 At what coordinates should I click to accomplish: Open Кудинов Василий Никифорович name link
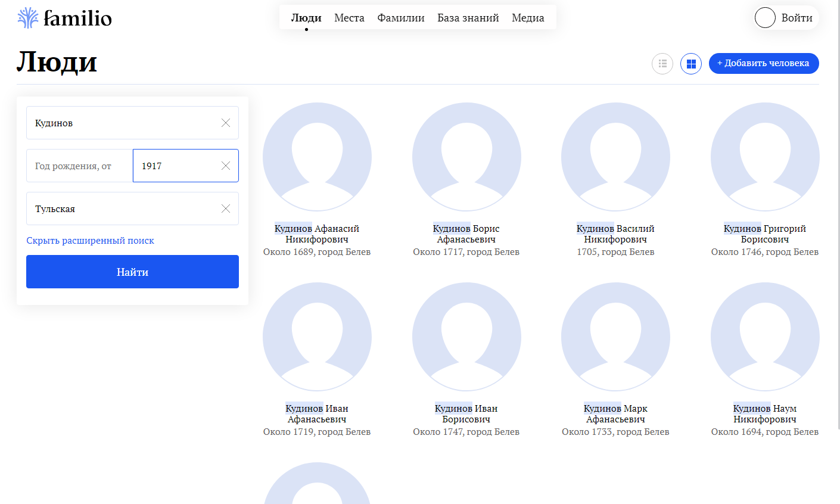pyautogui.click(x=615, y=234)
